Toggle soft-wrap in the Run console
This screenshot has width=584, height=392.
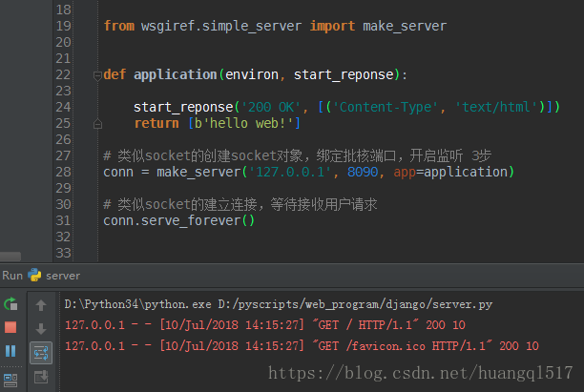[x=41, y=353]
